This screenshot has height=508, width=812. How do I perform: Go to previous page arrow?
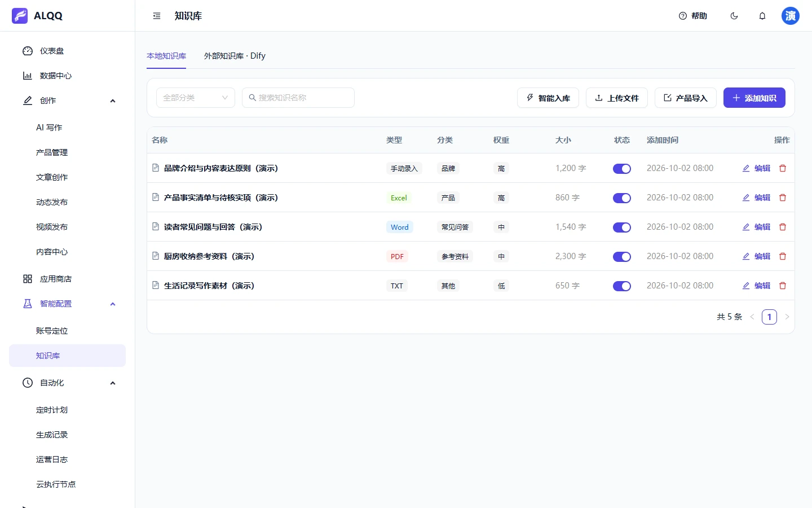(752, 317)
